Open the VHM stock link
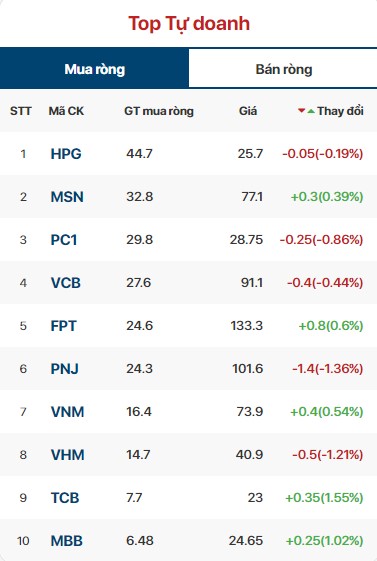Viewport: 377px width, 561px height. 67,455
